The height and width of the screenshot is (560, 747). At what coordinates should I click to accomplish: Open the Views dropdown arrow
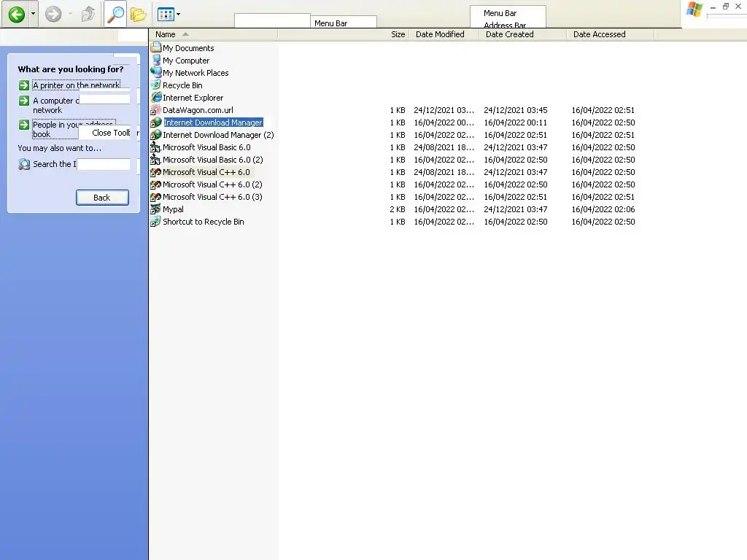tap(178, 15)
